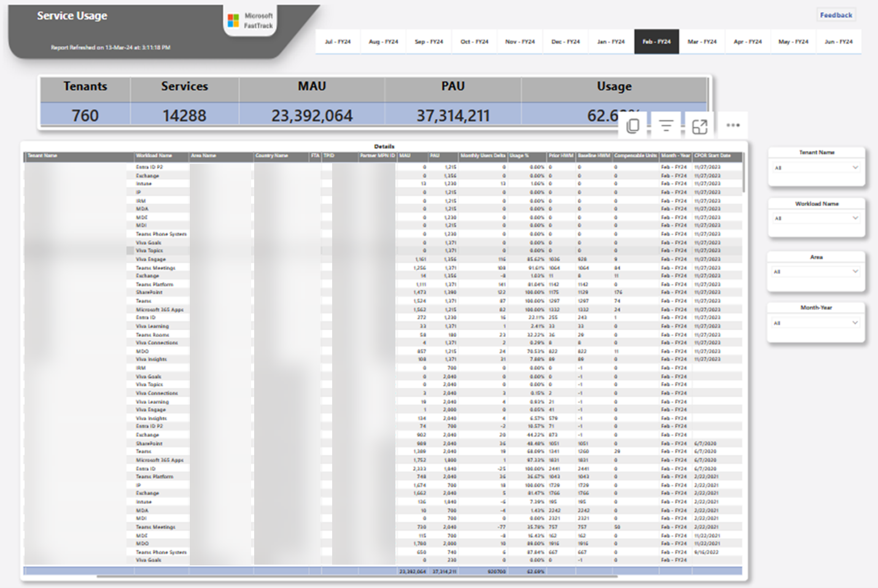The width and height of the screenshot is (878, 588).
Task: Open the filters icon on the Details visual
Action: point(666,126)
